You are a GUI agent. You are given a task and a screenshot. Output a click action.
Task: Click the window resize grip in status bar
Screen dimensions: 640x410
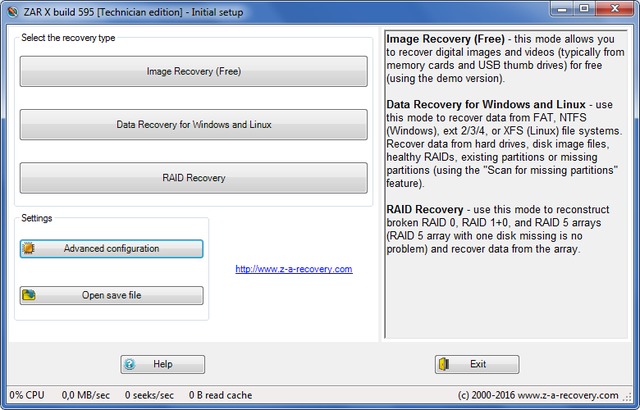click(627, 396)
